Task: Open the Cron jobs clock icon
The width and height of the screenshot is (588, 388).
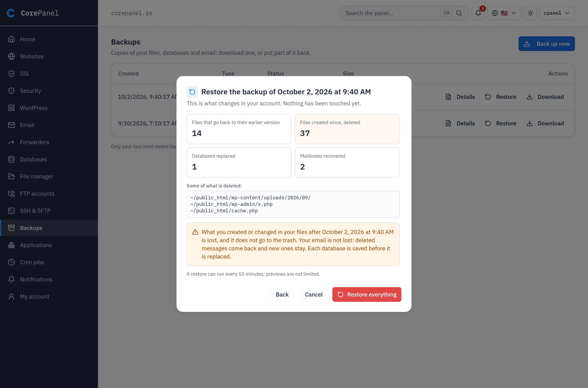Action: (x=11, y=262)
